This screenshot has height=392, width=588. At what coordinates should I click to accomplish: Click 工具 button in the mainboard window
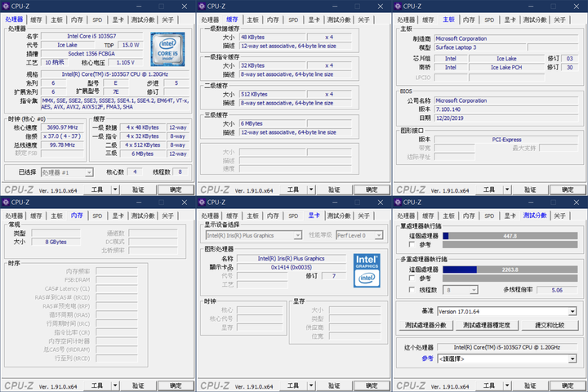pyautogui.click(x=488, y=189)
